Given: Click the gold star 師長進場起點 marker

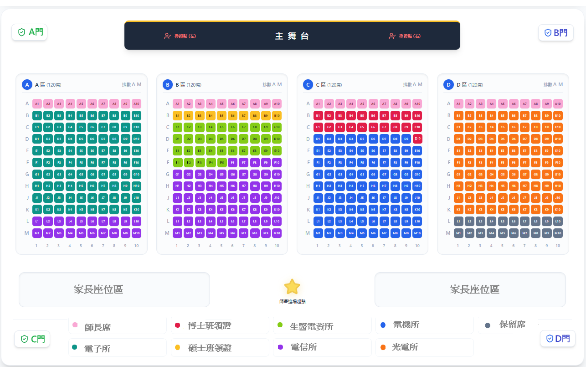Looking at the screenshot, I should (x=292, y=287).
